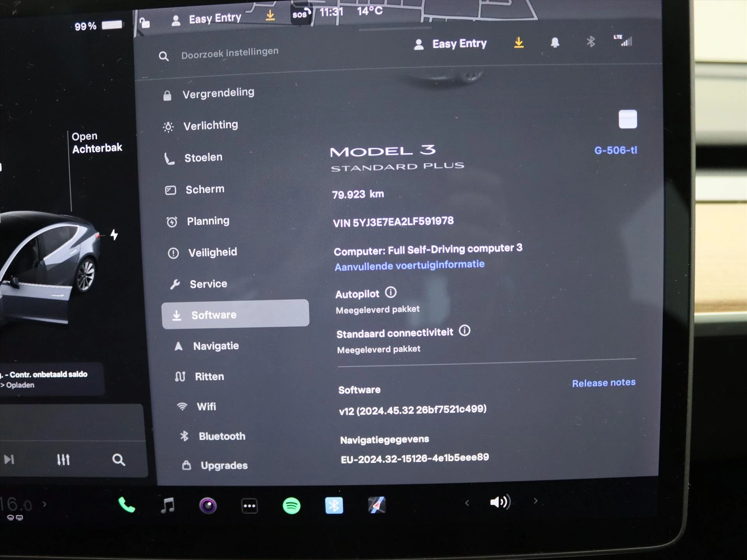Focus the Doorzoek instellingen search field
Screen dimensions: 747x560
[230, 53]
